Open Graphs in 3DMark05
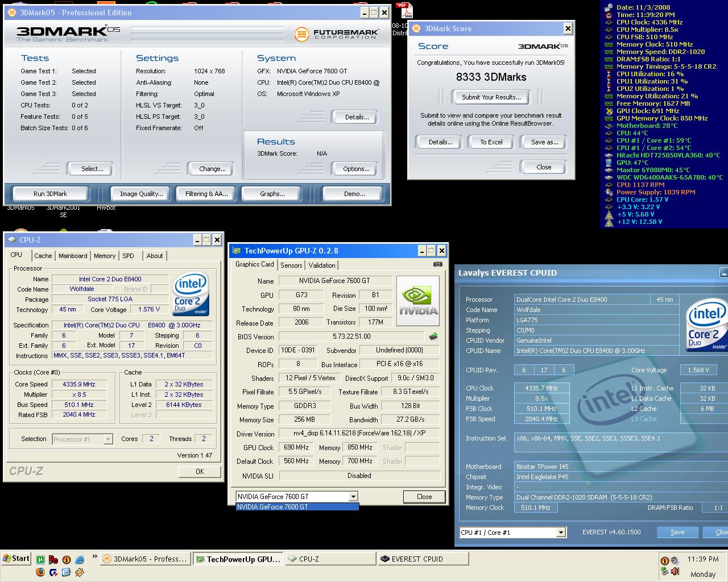This screenshot has width=728, height=582. [x=272, y=194]
